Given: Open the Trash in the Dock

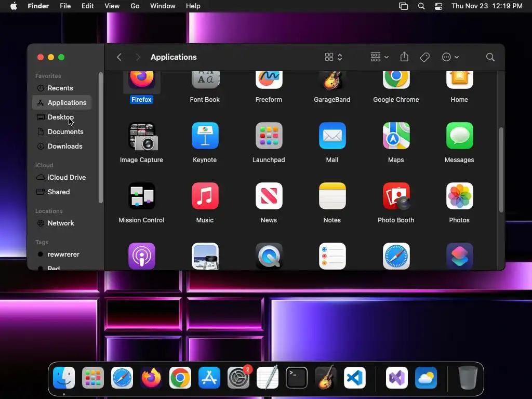Looking at the screenshot, I should click(x=468, y=377).
